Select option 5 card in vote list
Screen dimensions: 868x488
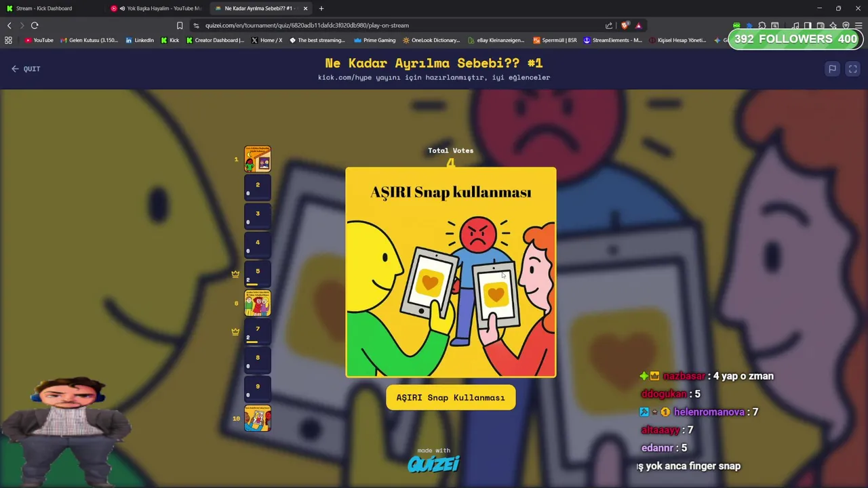tap(258, 274)
